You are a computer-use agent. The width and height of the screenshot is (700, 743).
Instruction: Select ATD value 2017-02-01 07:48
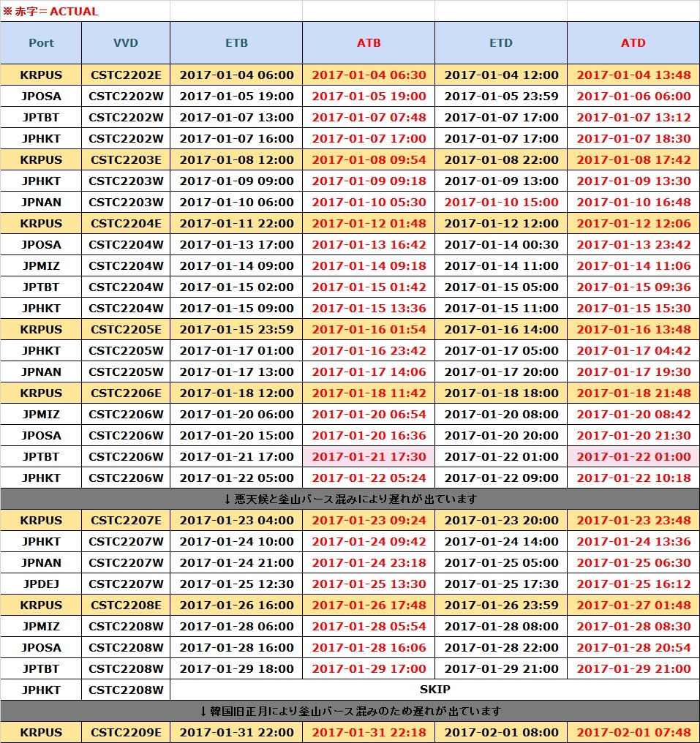(633, 732)
